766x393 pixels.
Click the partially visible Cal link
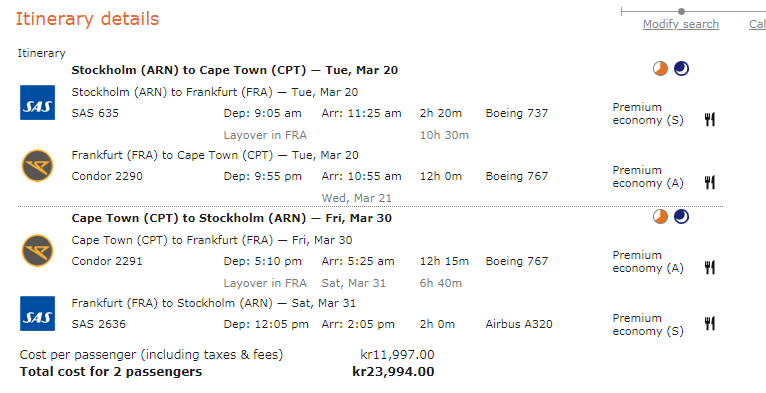(758, 24)
